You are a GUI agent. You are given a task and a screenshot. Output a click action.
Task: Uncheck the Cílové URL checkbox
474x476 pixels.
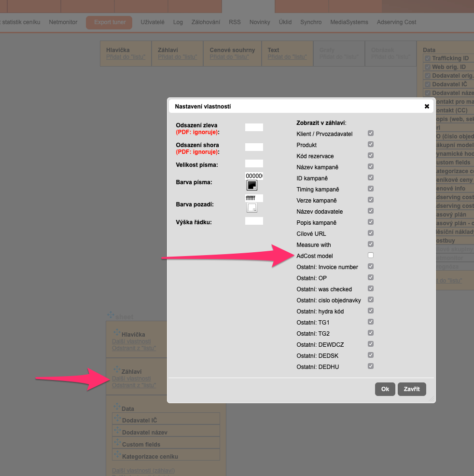371,233
